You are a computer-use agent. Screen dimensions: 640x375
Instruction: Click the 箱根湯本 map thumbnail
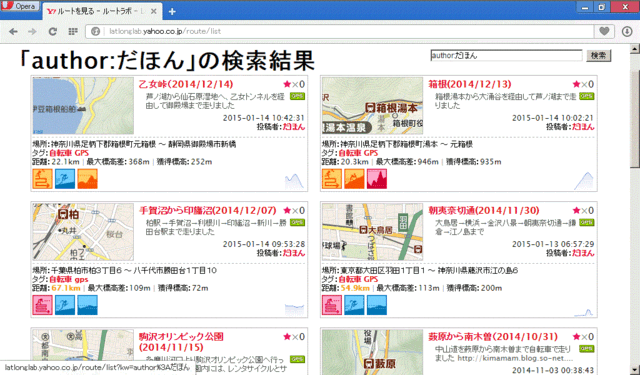click(372, 106)
